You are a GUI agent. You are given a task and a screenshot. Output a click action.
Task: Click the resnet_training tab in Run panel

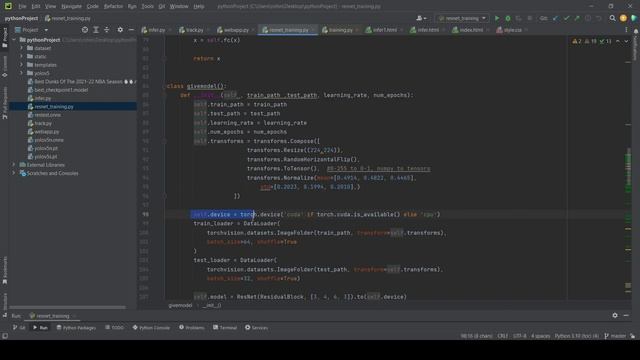[x=52, y=316]
